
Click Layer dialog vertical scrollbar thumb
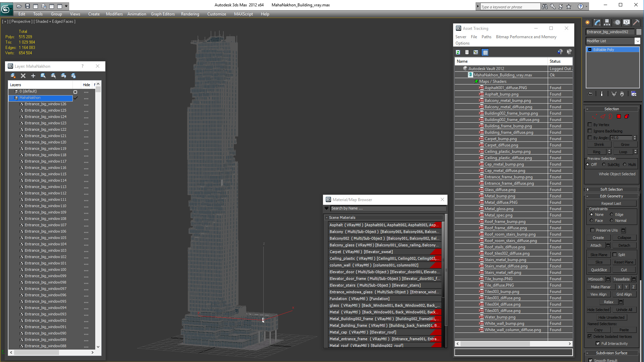pos(98,89)
